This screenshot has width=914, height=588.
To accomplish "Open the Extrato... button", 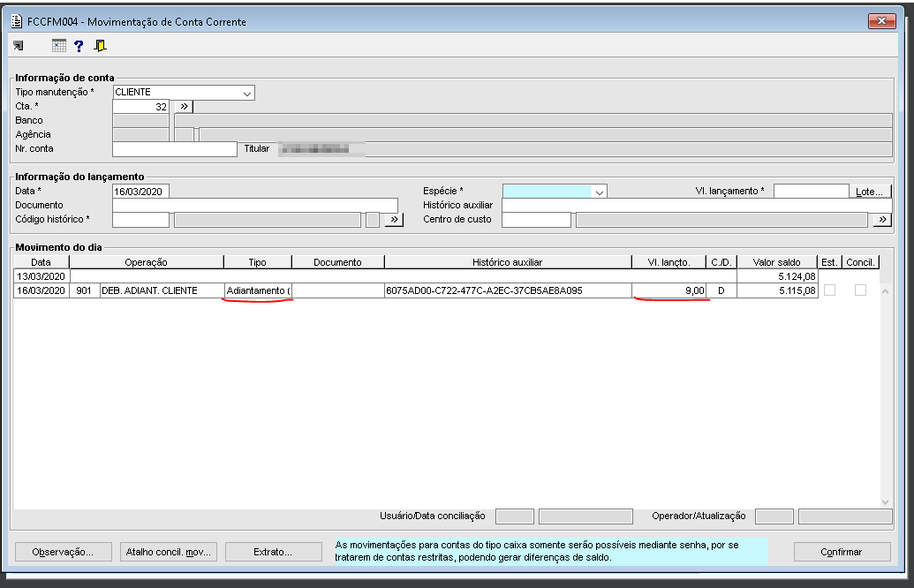I will point(274,552).
